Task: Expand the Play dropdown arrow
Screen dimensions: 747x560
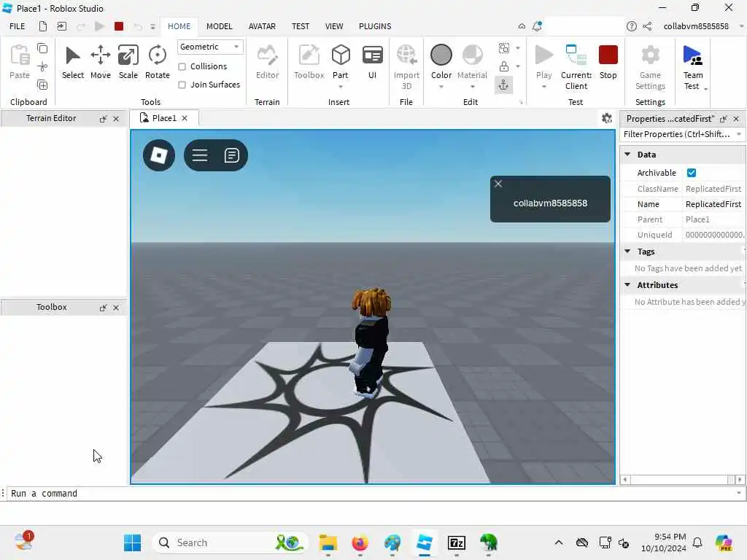Action: pos(543,87)
